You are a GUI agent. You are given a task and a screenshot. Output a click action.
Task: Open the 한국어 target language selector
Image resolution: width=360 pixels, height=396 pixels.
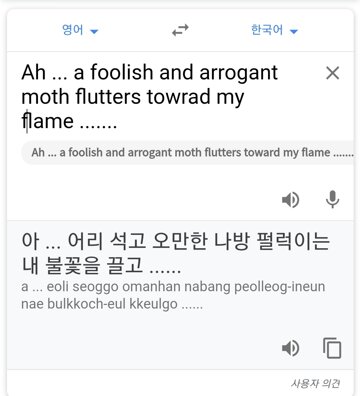pyautogui.click(x=274, y=30)
